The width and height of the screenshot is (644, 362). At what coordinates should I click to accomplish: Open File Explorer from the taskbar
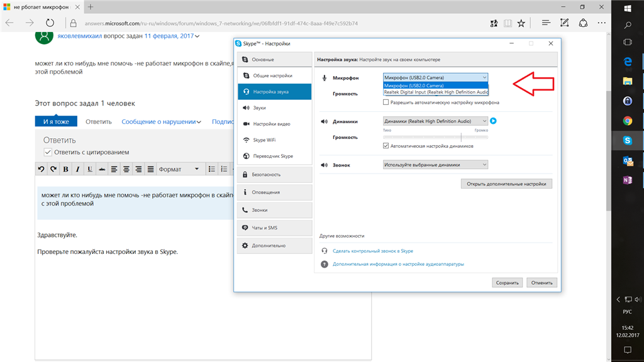[x=628, y=81]
